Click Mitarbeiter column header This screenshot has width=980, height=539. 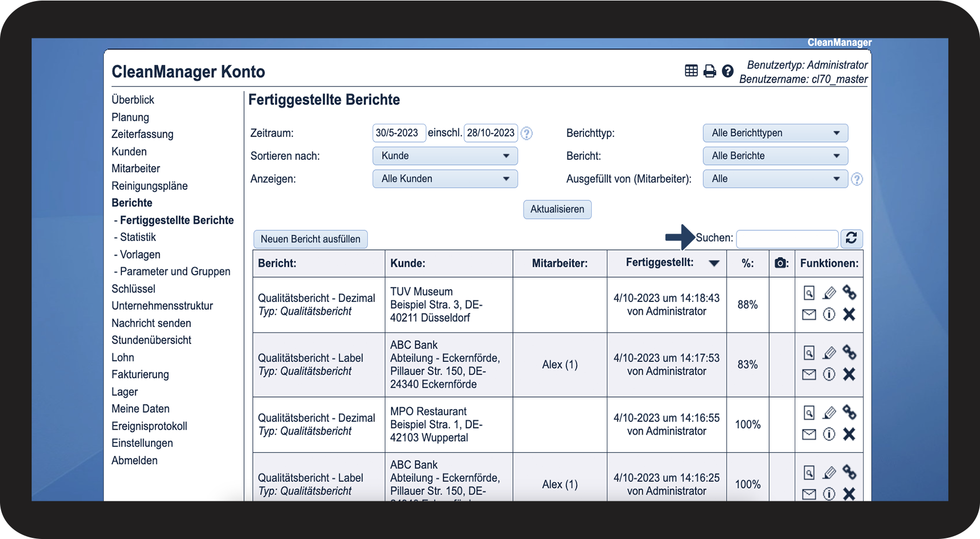click(560, 264)
